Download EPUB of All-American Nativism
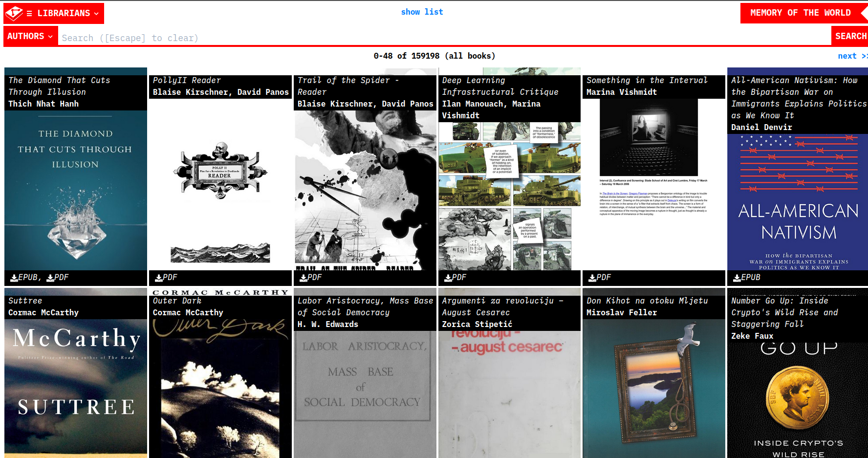Image resolution: width=868 pixels, height=458 pixels. (747, 277)
